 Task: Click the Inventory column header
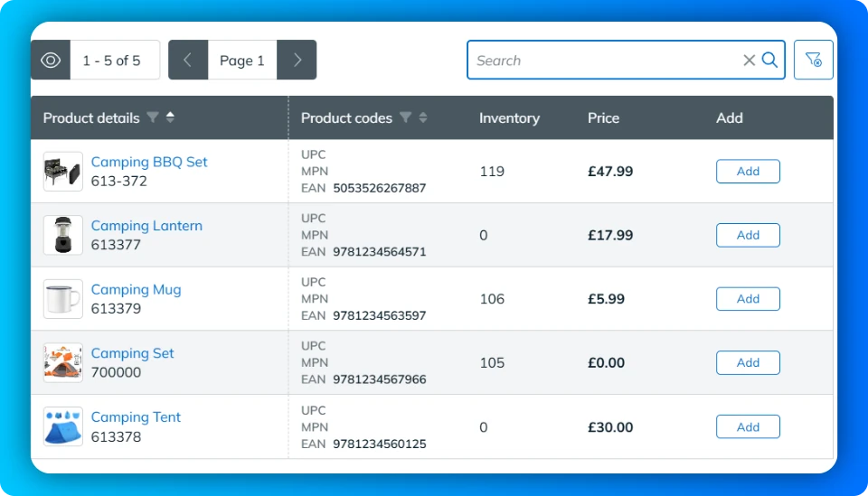click(x=509, y=117)
